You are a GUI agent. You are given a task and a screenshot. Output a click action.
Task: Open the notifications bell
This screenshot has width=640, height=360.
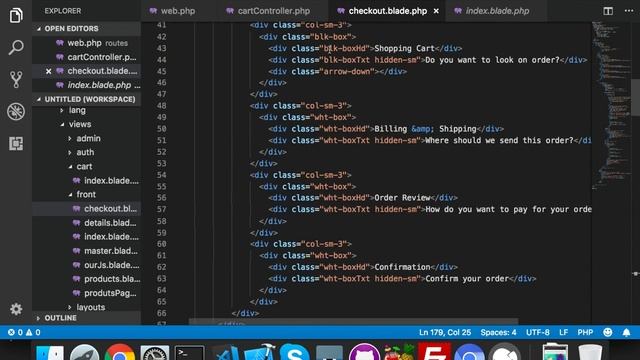click(x=626, y=332)
